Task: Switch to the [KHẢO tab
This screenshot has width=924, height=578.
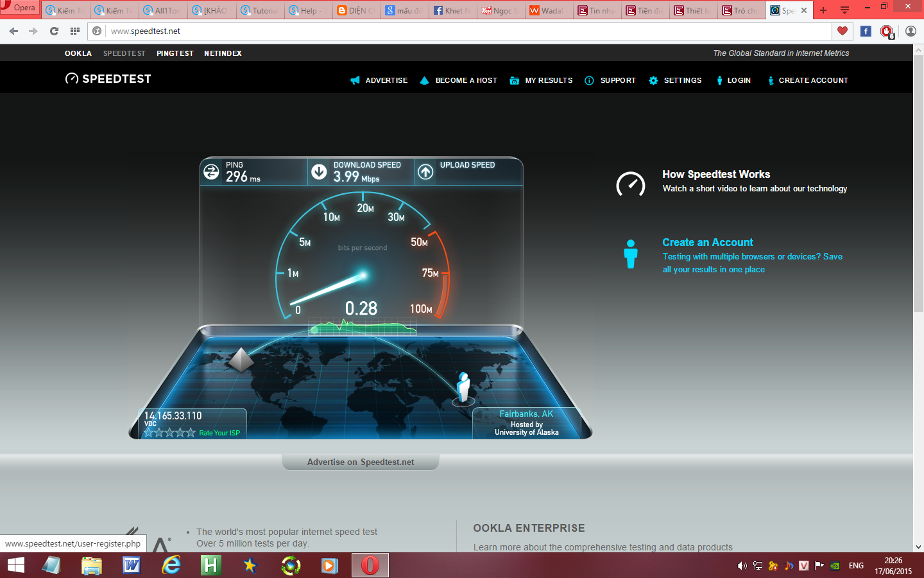Action: (212, 10)
